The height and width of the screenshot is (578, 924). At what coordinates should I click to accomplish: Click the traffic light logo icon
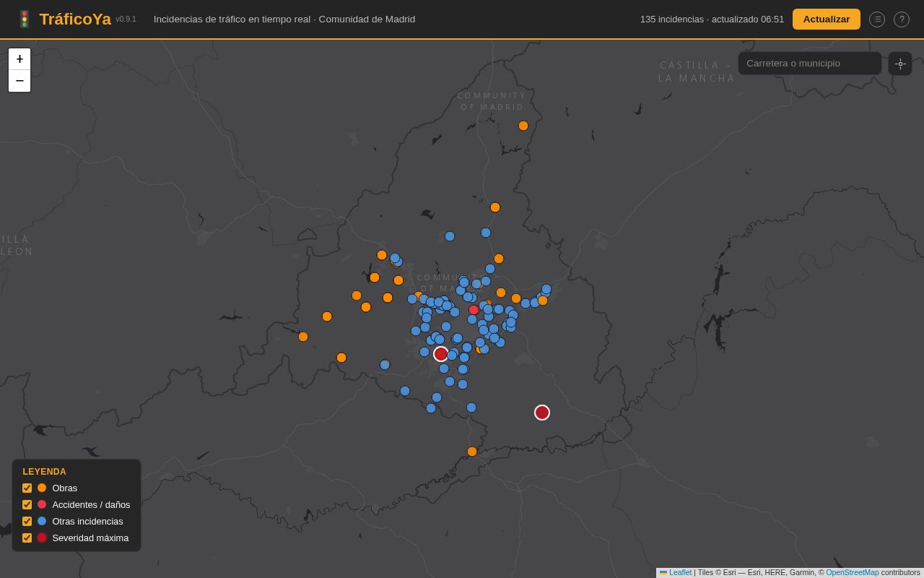pyautogui.click(x=25, y=20)
